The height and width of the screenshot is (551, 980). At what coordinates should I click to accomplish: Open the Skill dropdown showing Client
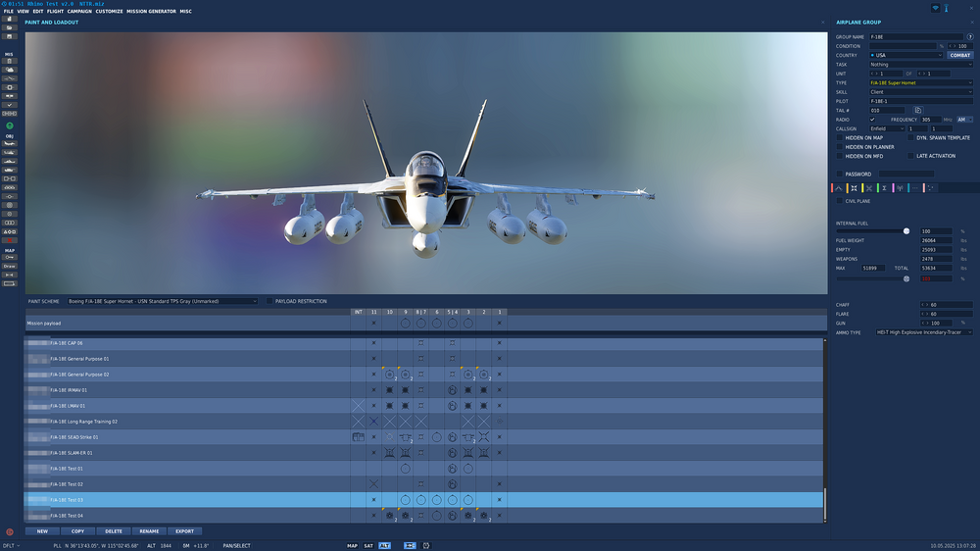point(920,92)
